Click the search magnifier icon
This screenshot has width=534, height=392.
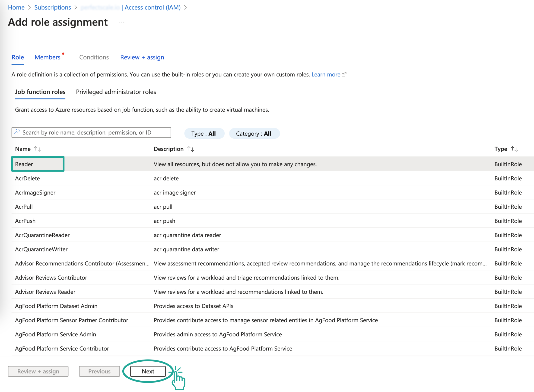(x=17, y=132)
